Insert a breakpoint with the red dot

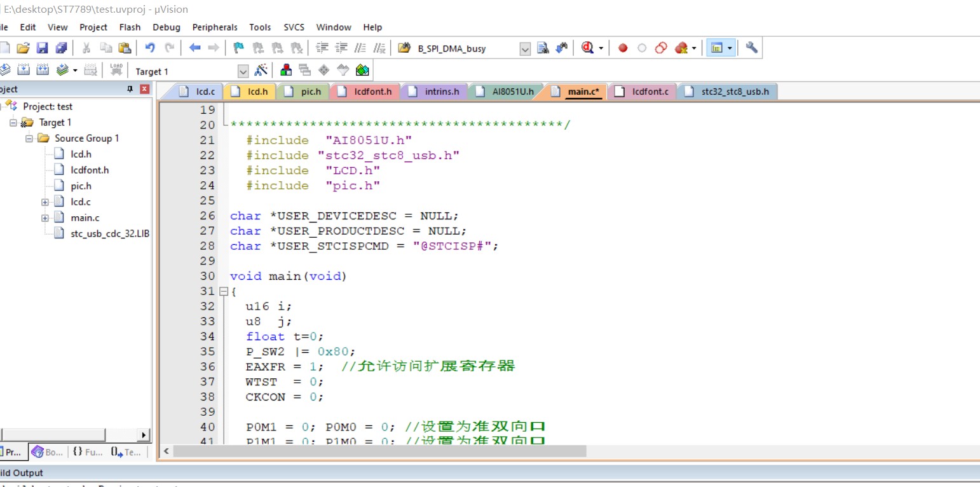(623, 48)
